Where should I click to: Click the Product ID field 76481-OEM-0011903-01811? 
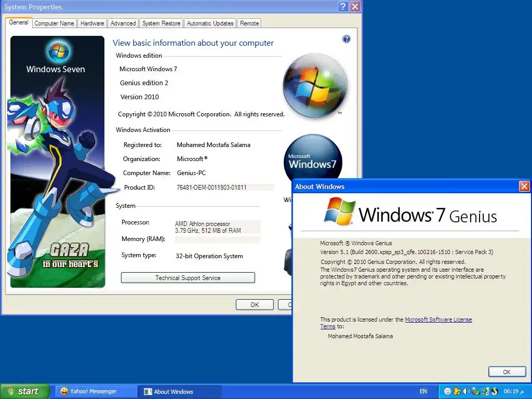[225, 187]
